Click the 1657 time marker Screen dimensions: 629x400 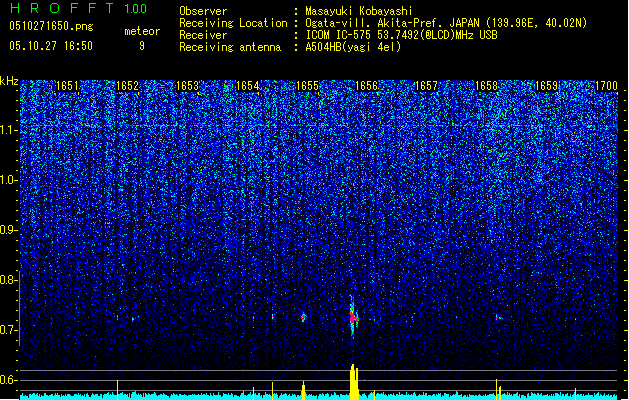click(426, 86)
